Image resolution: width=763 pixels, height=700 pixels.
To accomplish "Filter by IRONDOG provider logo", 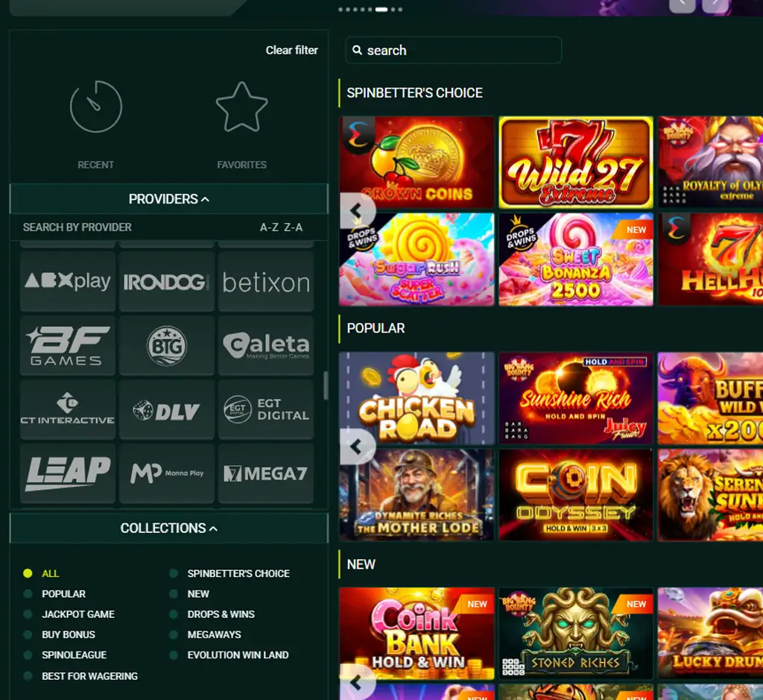I will 166,281.
